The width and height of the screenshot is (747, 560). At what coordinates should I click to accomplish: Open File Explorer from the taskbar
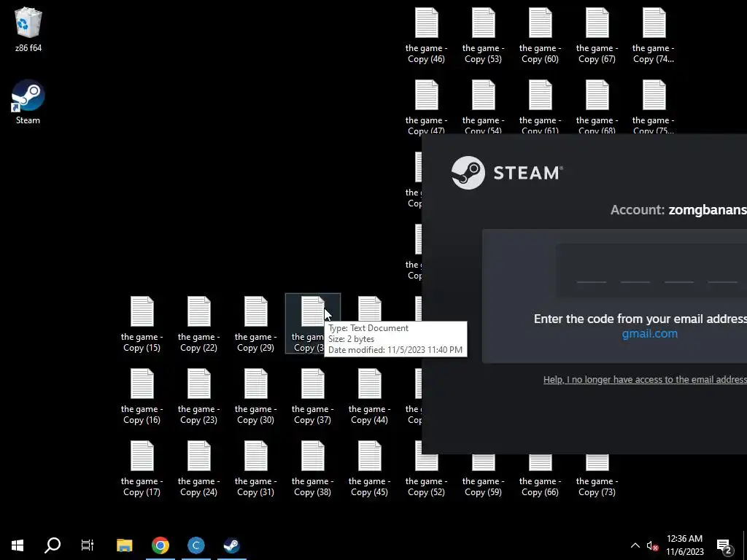click(x=124, y=545)
